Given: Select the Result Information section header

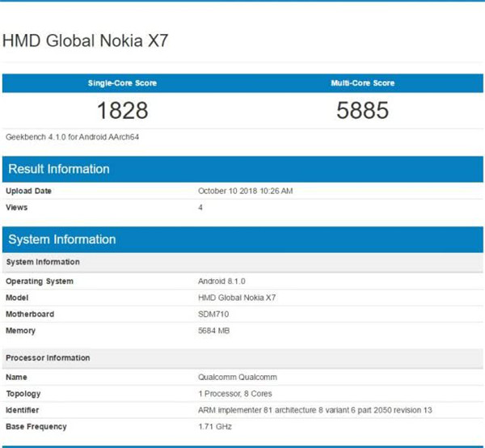Looking at the screenshot, I should (58, 169).
